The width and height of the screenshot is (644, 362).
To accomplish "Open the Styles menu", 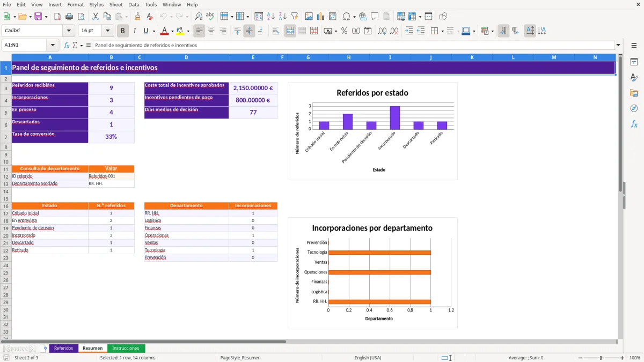I will coord(97,4).
